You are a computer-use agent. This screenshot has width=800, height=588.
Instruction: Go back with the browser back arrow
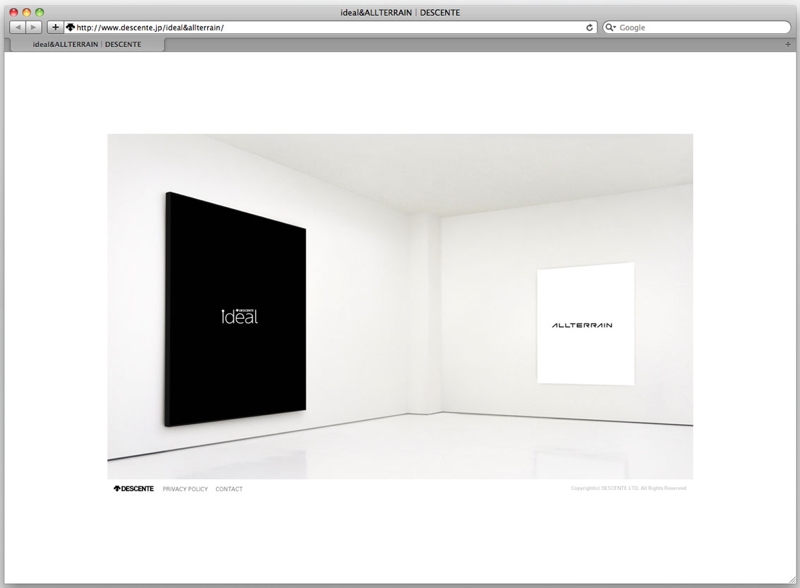point(18,28)
